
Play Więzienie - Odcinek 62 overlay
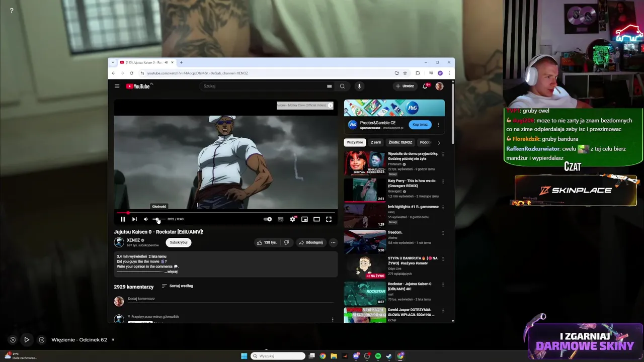click(x=27, y=340)
